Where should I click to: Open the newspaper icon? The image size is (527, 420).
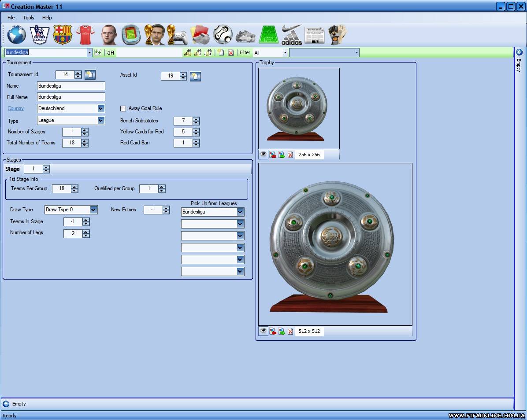pyautogui.click(x=314, y=35)
